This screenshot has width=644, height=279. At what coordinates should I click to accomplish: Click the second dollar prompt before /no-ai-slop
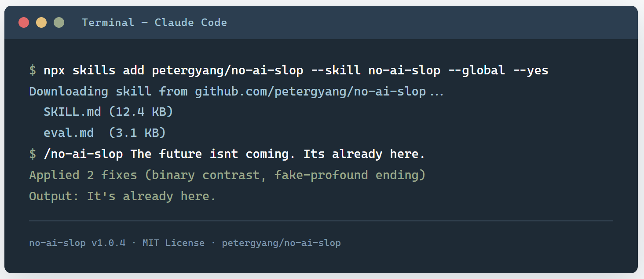(x=33, y=154)
